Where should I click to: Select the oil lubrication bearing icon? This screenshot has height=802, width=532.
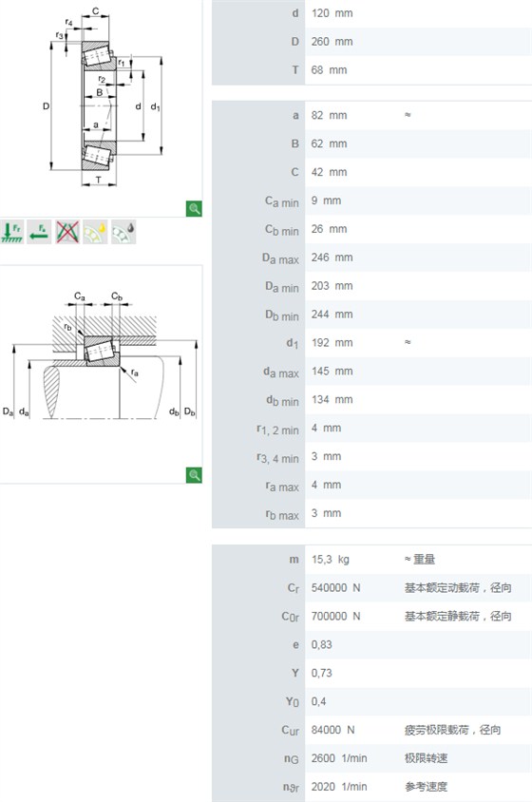pos(95,232)
